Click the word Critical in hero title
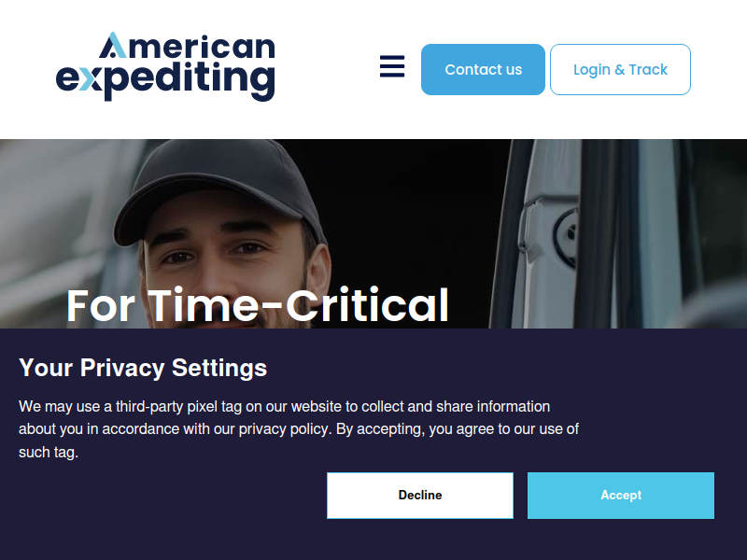Viewport: 747px width, 560px height. click(367, 306)
